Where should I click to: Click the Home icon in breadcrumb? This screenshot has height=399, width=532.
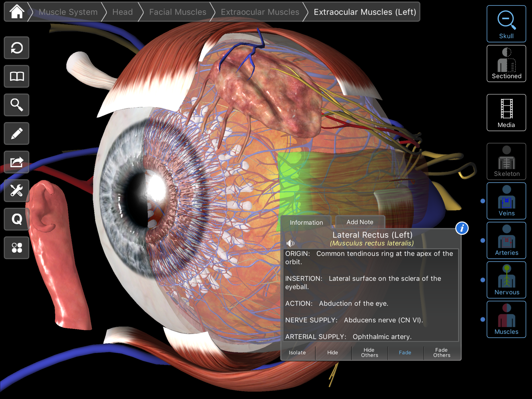tap(17, 12)
